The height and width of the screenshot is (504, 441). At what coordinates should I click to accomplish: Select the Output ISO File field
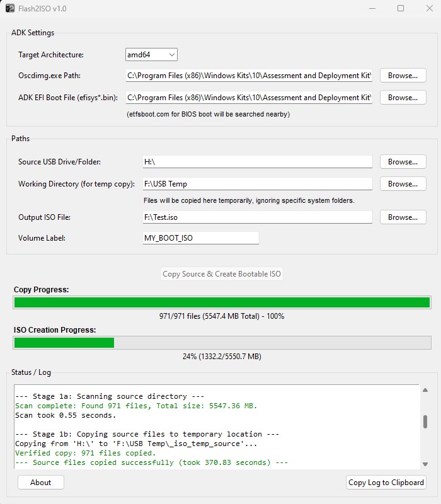257,217
